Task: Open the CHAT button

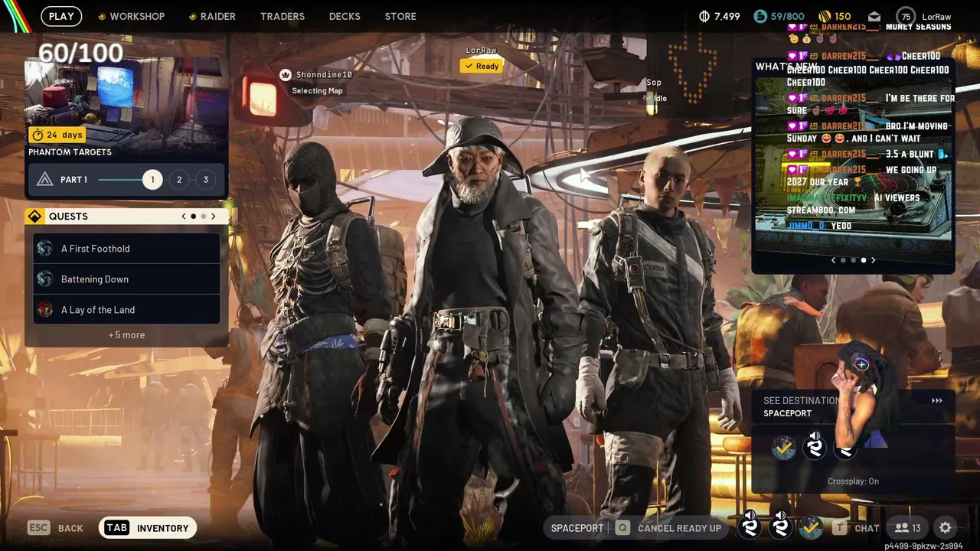Action: coord(867,528)
